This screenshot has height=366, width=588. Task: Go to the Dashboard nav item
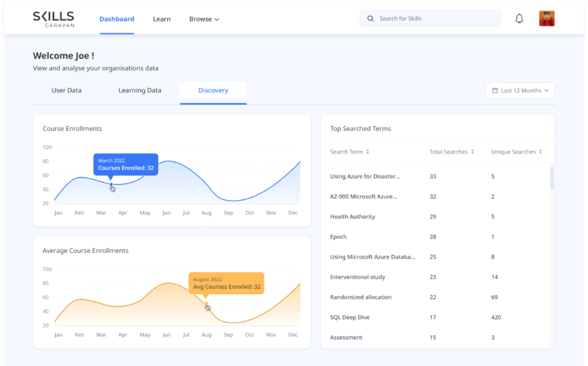pyautogui.click(x=117, y=19)
